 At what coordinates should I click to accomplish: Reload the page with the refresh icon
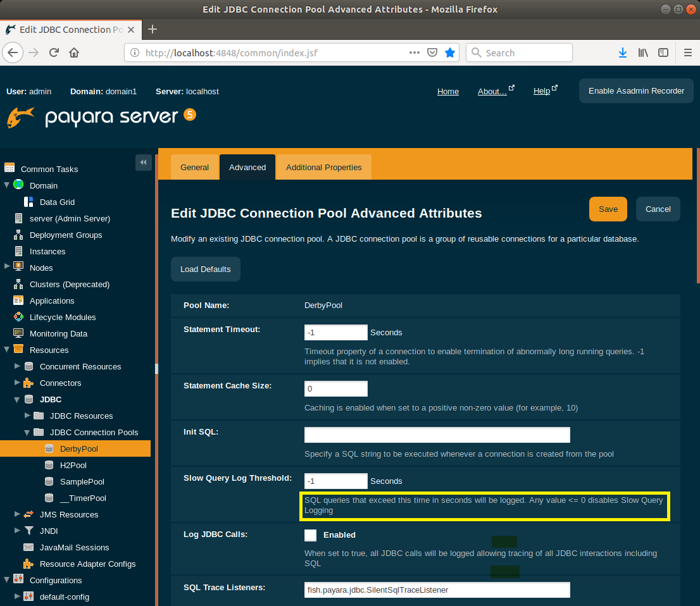click(54, 53)
